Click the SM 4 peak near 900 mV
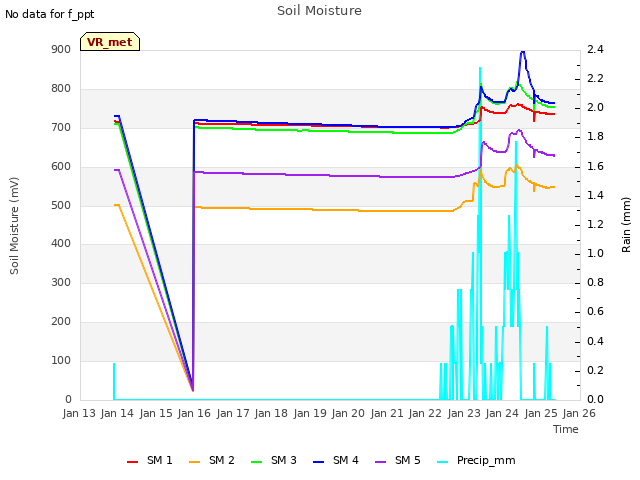The width and height of the screenshot is (640, 480). [523, 52]
